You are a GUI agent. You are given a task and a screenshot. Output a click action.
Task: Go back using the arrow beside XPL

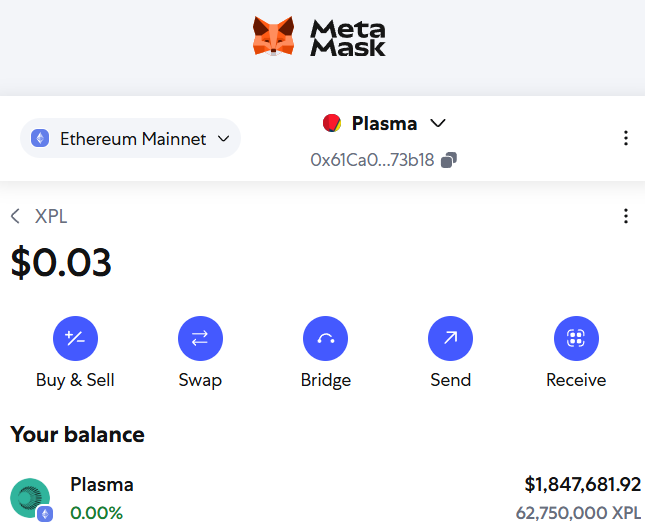pos(15,216)
